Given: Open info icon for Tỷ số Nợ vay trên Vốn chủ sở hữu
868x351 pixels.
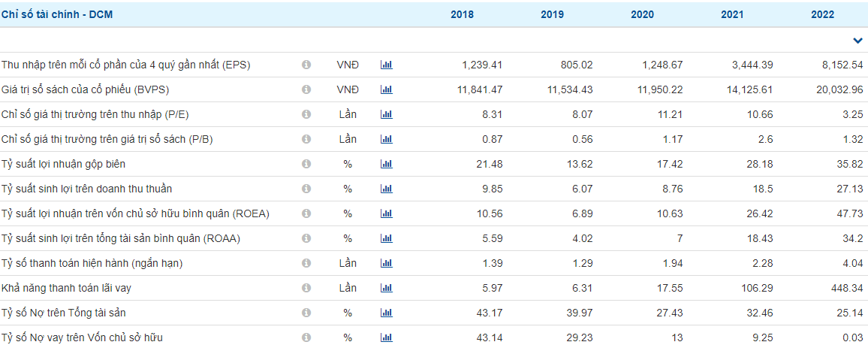Looking at the screenshot, I should [x=306, y=337].
